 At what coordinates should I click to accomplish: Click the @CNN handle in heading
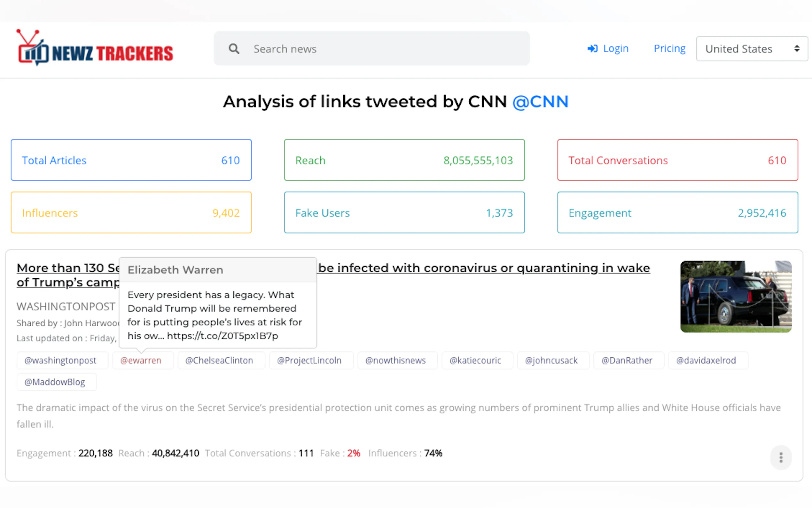click(540, 102)
